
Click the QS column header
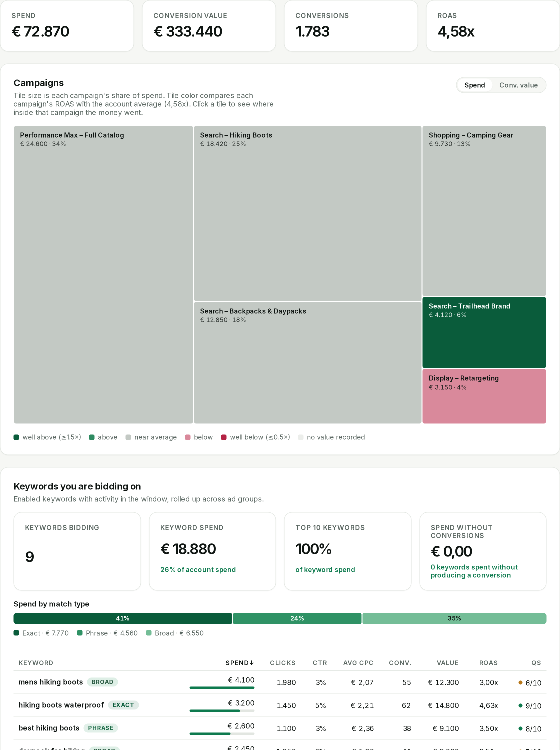[x=536, y=663]
